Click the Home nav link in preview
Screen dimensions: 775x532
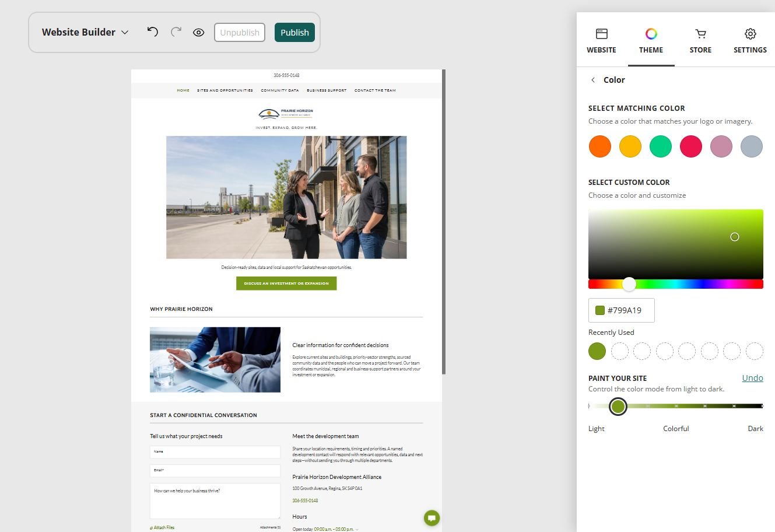coord(183,90)
